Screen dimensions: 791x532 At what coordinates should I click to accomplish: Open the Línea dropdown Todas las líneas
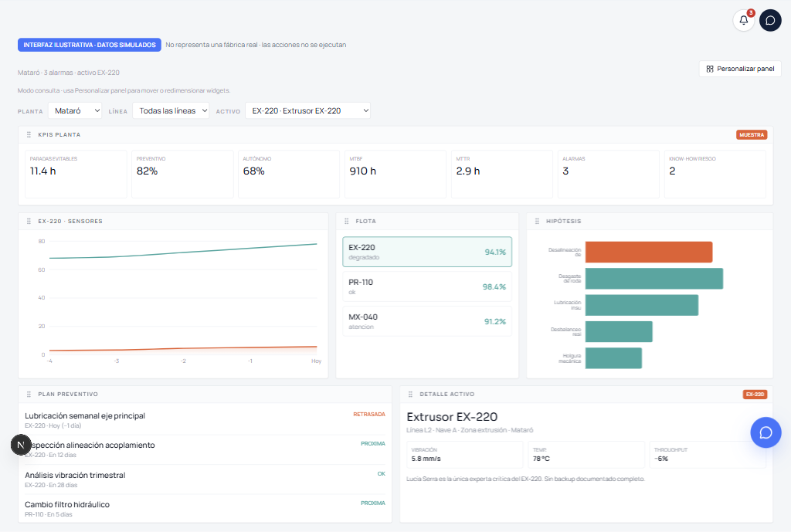pyautogui.click(x=171, y=111)
